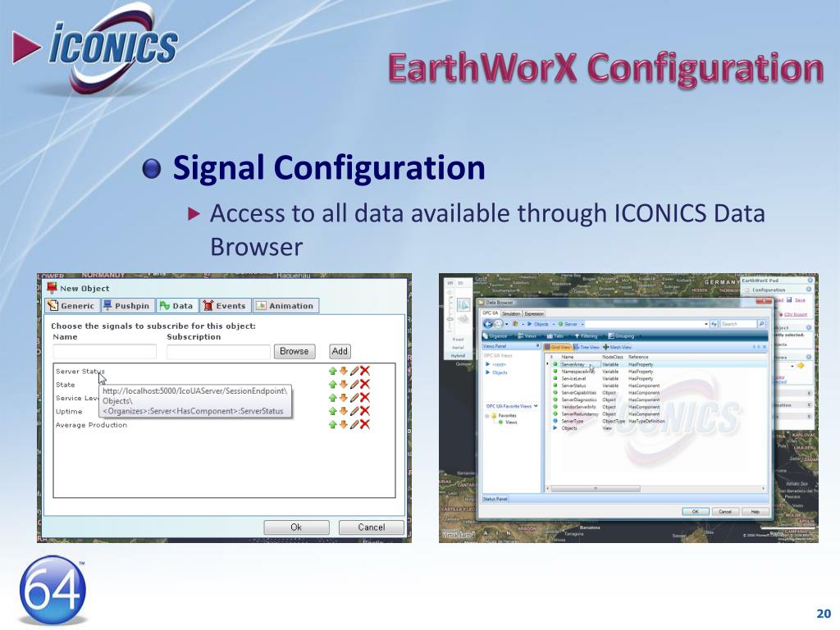
Task: Edit the Average Production signal
Action: [x=354, y=424]
